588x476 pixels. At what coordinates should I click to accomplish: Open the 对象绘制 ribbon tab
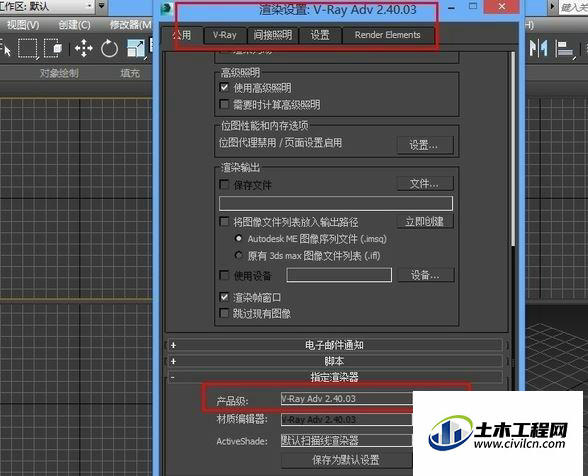[59, 73]
